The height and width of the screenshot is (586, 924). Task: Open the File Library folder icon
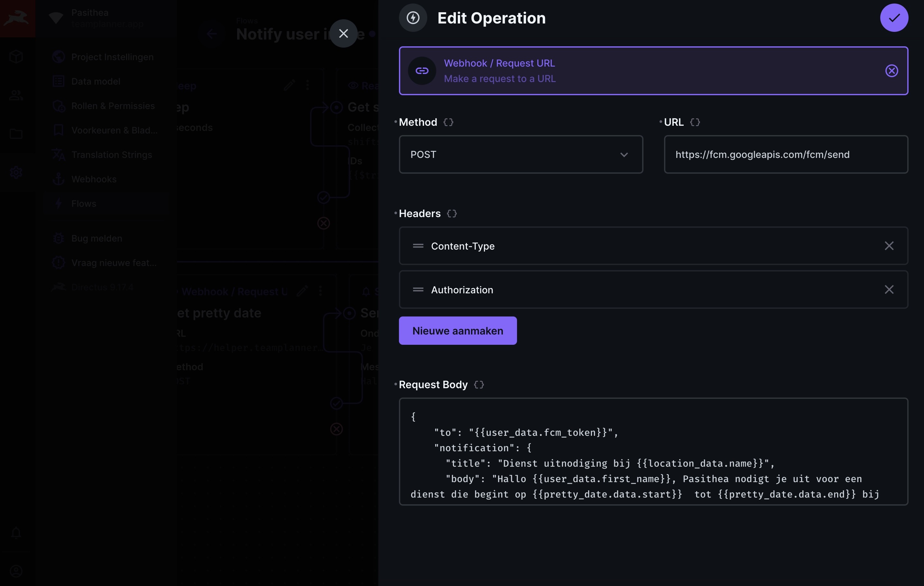16,134
